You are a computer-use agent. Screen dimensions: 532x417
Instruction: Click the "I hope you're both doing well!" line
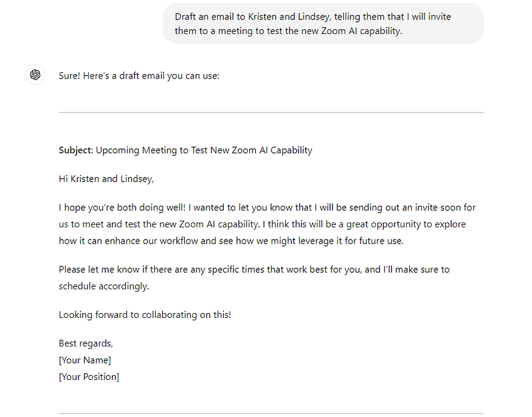point(267,208)
